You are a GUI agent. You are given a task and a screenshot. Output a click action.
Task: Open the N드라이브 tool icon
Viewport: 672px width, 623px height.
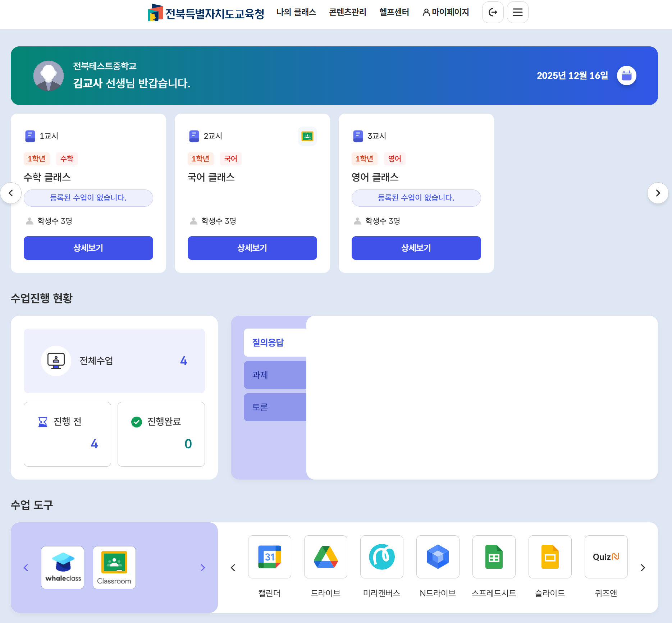coord(438,556)
